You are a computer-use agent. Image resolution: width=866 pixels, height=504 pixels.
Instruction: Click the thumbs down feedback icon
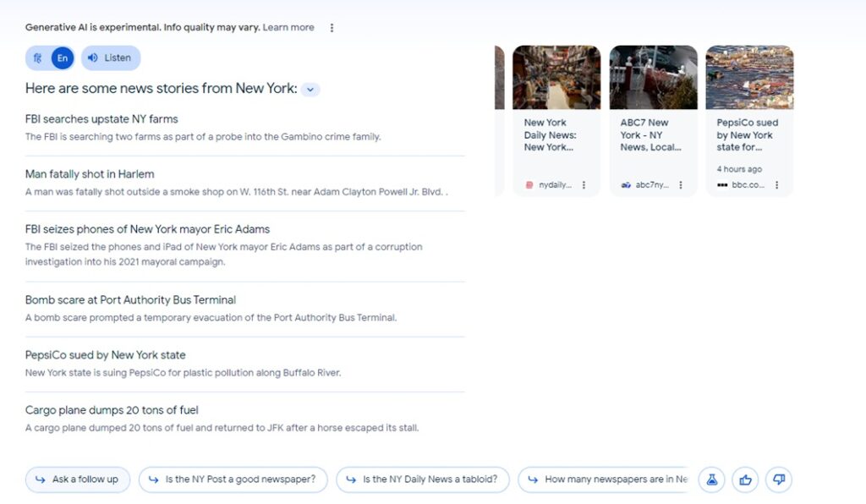[x=779, y=479]
